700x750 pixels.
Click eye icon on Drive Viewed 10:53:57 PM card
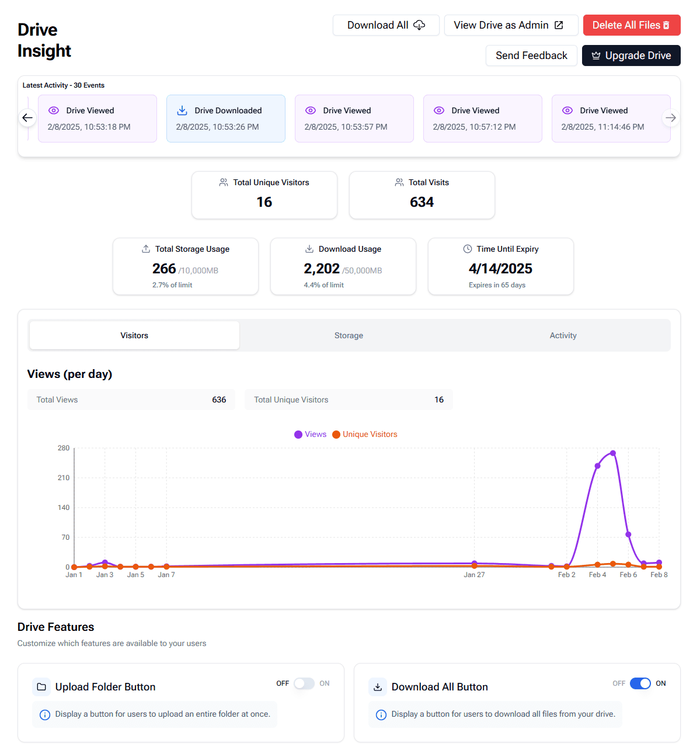(311, 110)
